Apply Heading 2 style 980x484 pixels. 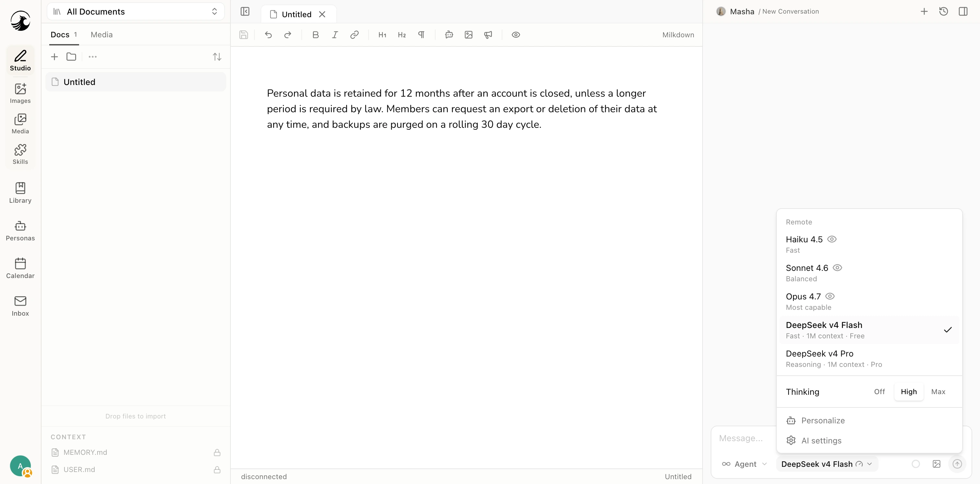pyautogui.click(x=402, y=35)
